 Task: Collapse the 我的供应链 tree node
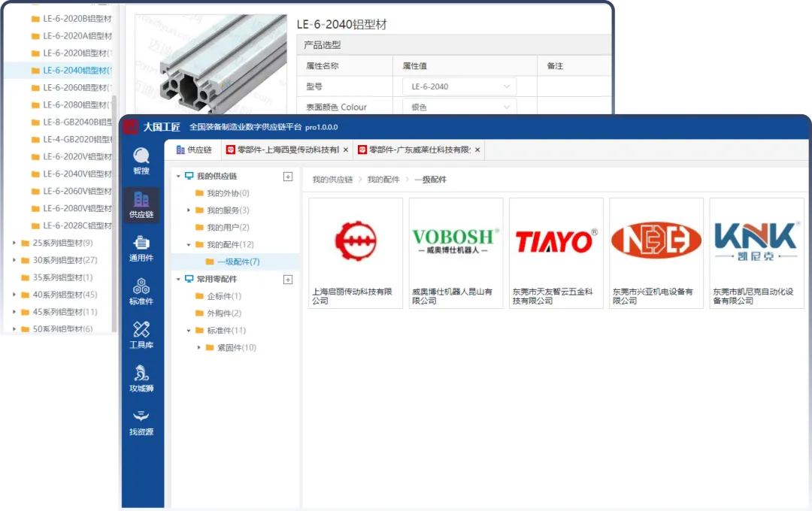click(178, 177)
